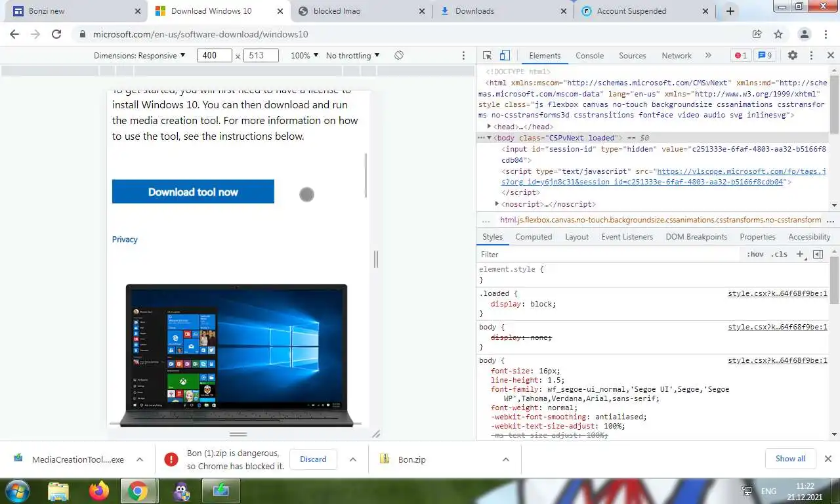Open DevTools settings gear
This screenshot has width=840, height=504.
coord(793,56)
